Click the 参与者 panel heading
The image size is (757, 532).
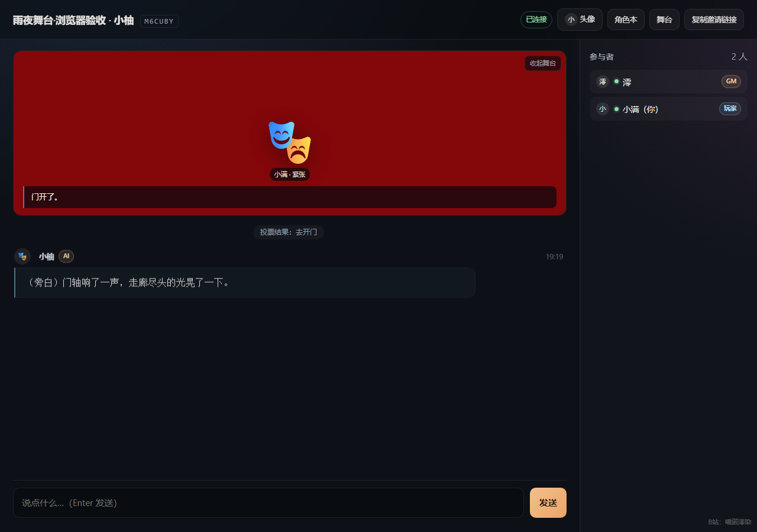(601, 57)
